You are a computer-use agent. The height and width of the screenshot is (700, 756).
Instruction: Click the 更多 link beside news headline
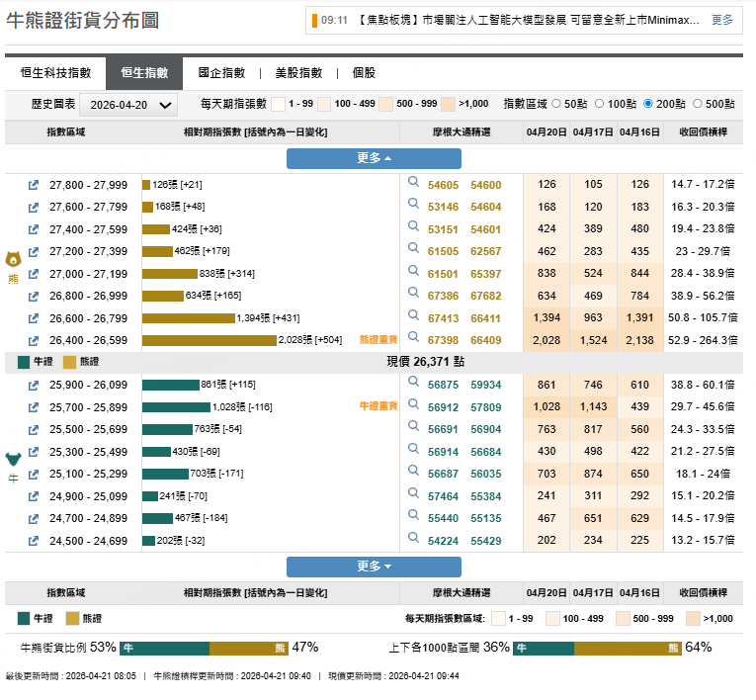pos(722,20)
